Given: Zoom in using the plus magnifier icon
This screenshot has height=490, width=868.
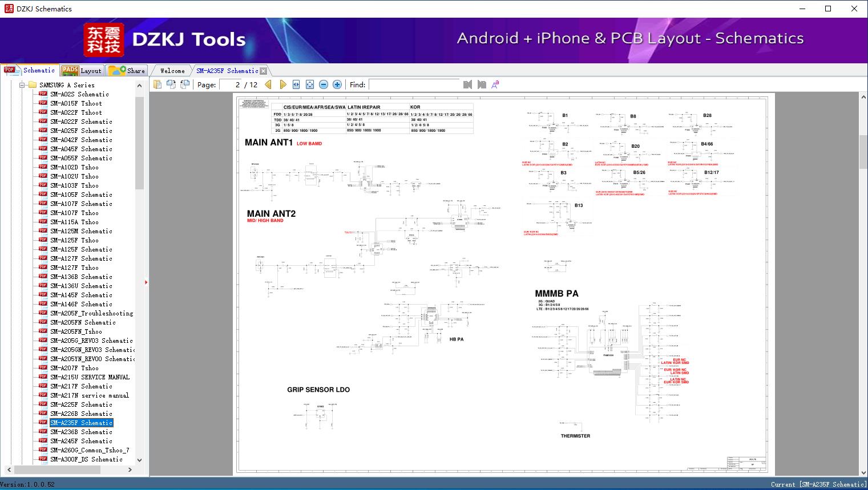Looking at the screenshot, I should pos(337,84).
